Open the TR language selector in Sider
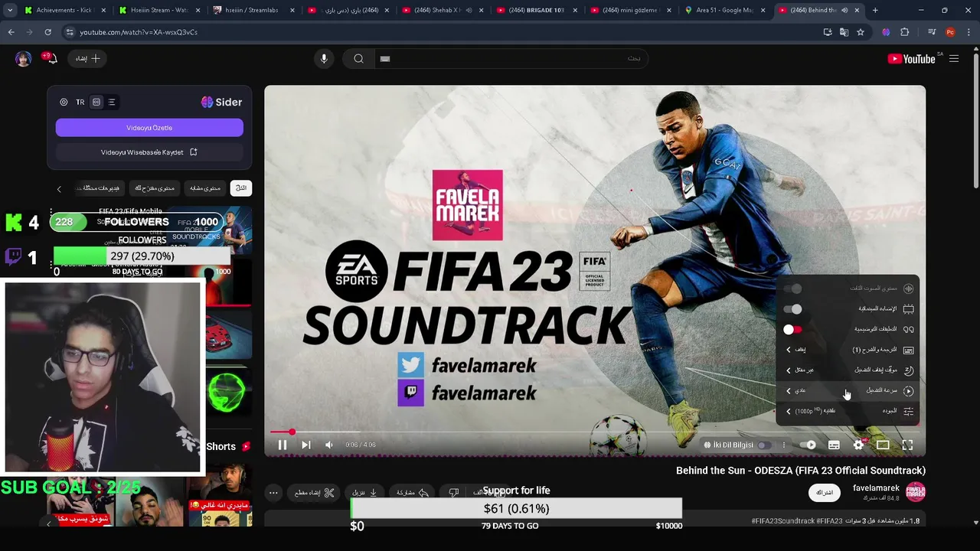 [80, 103]
